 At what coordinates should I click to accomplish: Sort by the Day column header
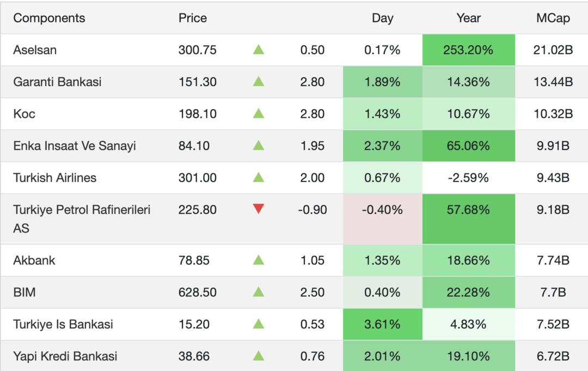382,18
